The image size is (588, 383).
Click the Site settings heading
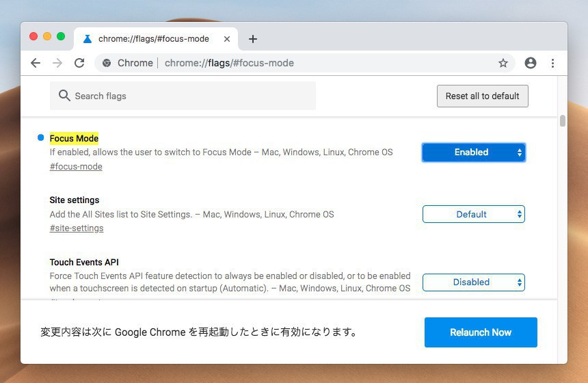(x=75, y=200)
